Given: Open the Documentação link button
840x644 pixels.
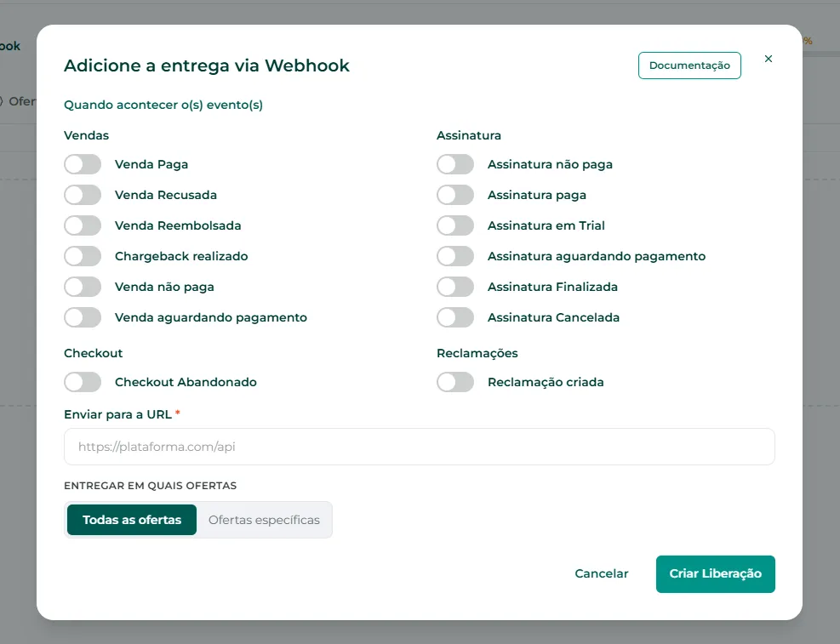Looking at the screenshot, I should point(689,66).
